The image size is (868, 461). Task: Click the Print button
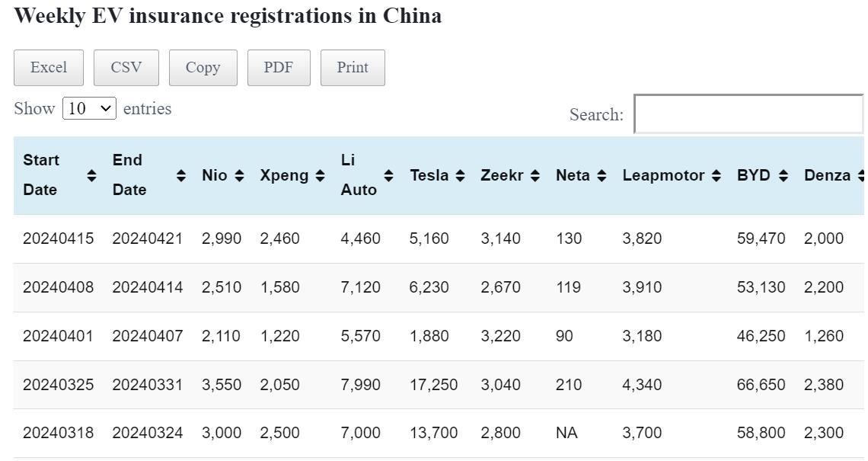point(353,67)
